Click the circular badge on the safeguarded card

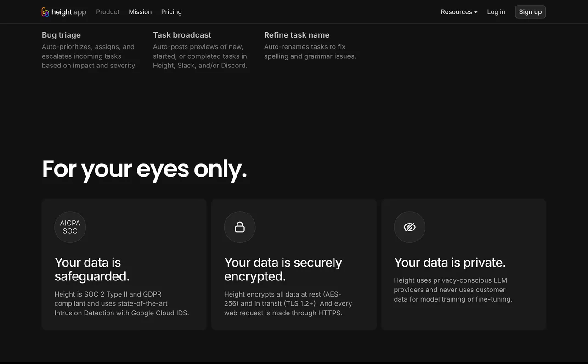tap(70, 227)
